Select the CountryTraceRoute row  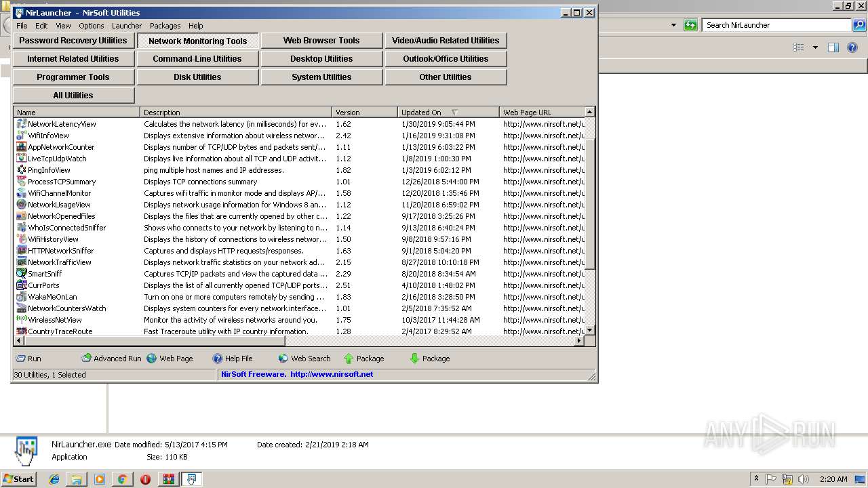pyautogui.click(x=299, y=331)
